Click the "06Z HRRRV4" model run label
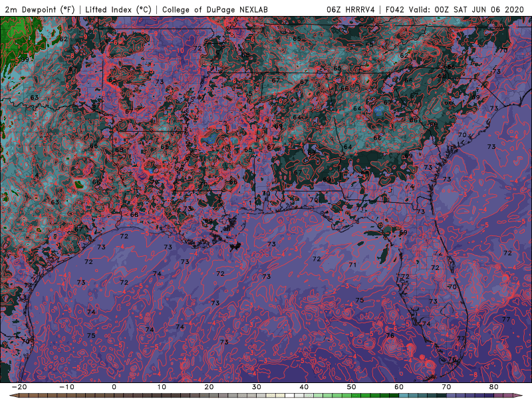 pos(350,9)
